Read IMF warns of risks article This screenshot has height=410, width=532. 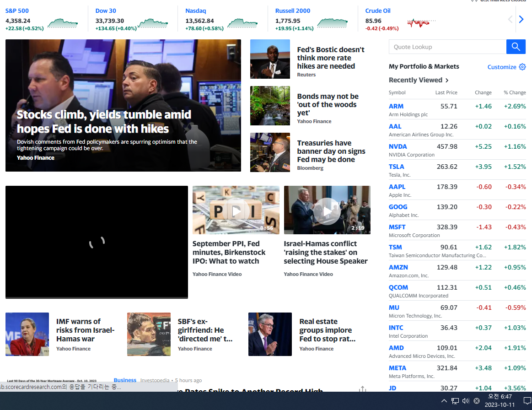point(85,330)
